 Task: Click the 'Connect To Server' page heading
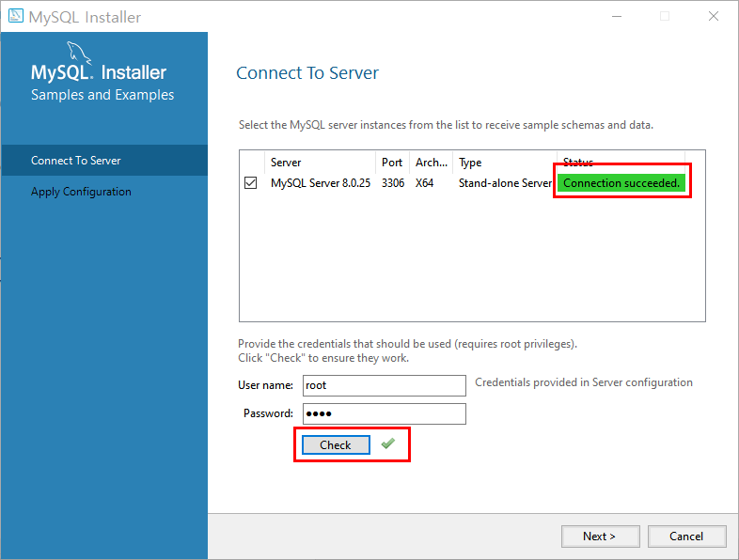[307, 73]
